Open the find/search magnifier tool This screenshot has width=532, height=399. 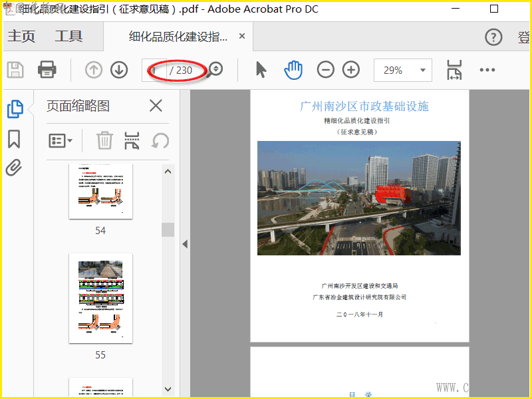click(x=215, y=70)
